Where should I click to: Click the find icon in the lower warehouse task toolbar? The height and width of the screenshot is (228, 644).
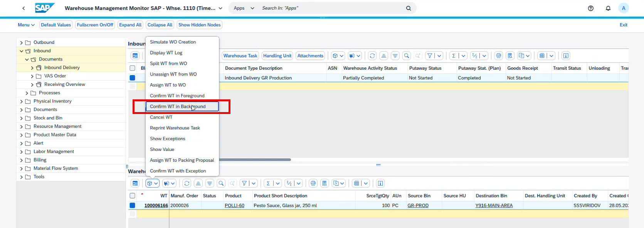(x=221, y=183)
